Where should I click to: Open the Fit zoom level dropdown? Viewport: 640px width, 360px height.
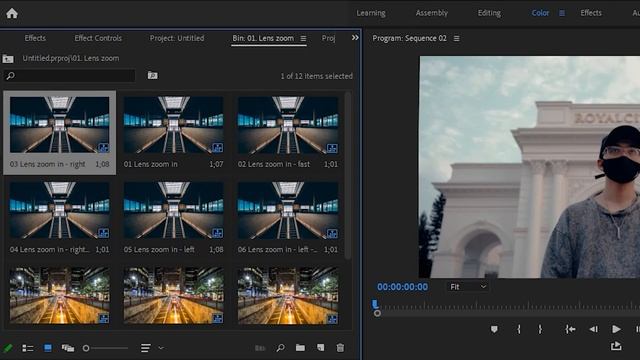pyautogui.click(x=468, y=287)
